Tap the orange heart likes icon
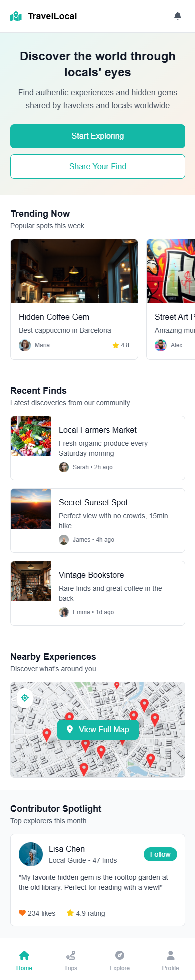195x980 pixels. [x=22, y=913]
